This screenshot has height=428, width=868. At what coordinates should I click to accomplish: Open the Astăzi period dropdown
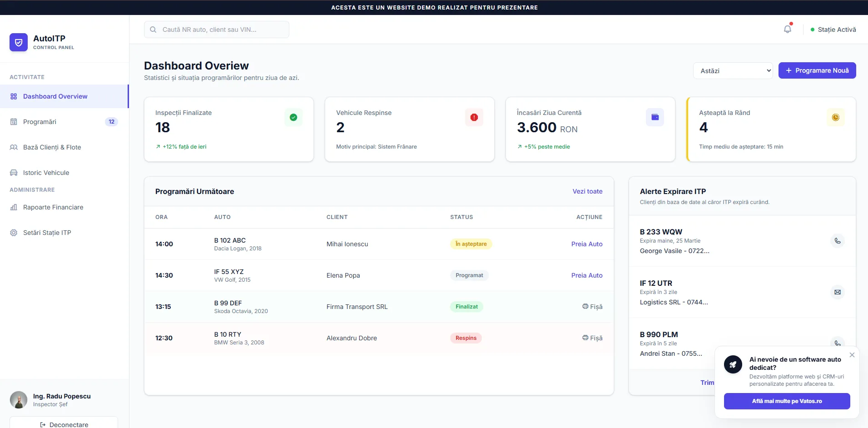[733, 71]
